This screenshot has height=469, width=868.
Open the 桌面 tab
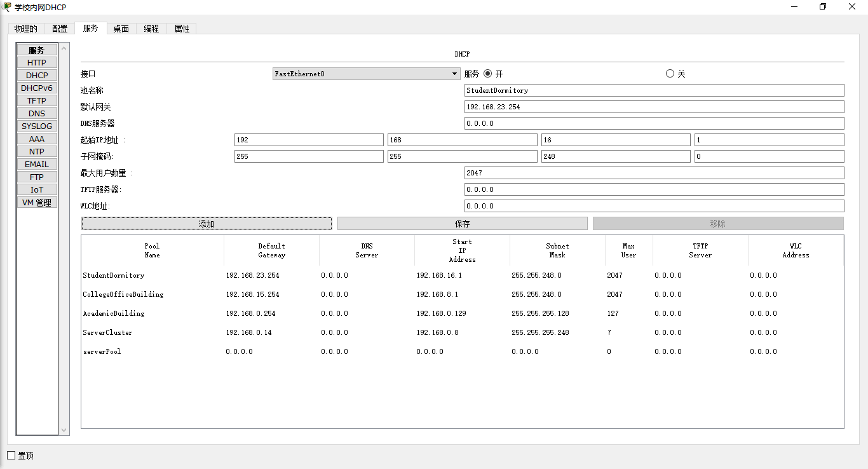pyautogui.click(x=121, y=29)
